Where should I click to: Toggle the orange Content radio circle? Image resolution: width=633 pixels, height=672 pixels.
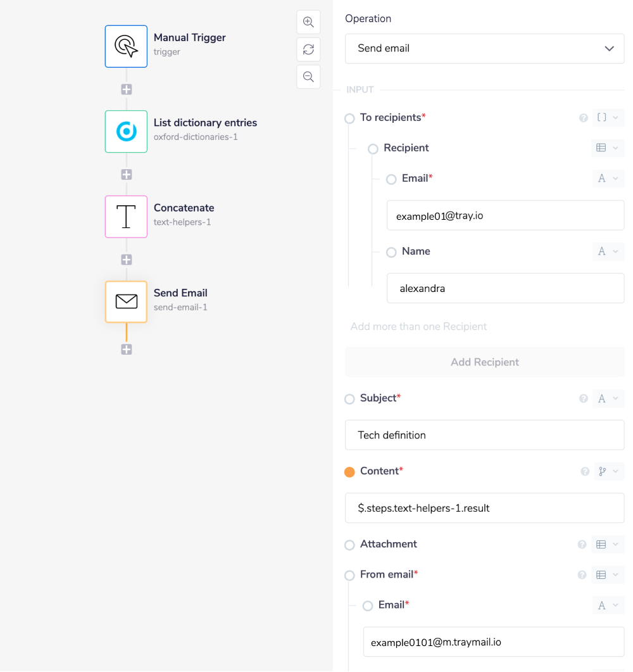coord(349,472)
